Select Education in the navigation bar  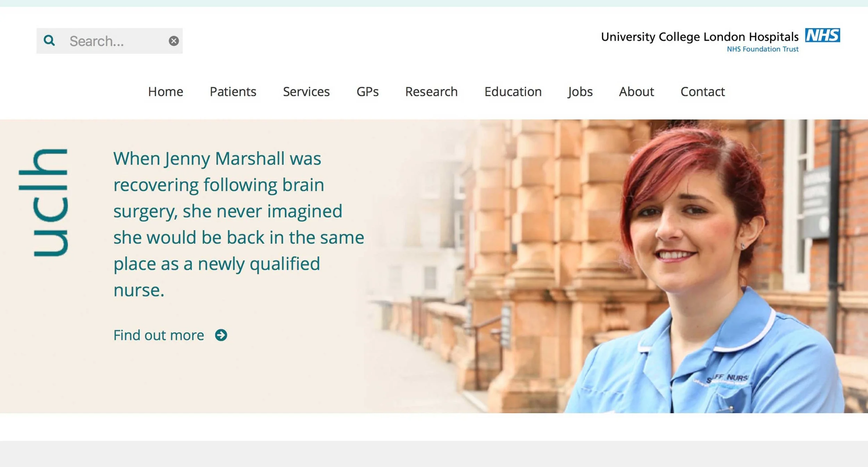513,92
